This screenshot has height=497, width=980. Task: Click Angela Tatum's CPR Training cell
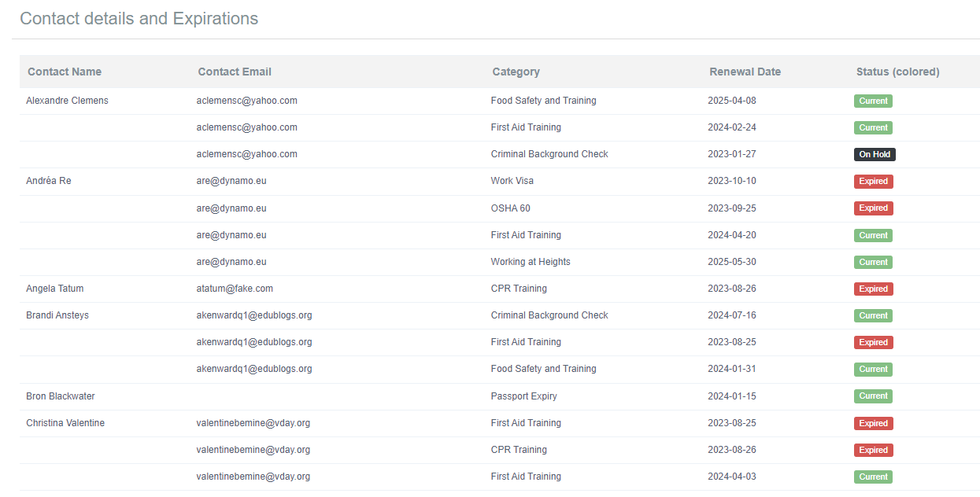(519, 289)
